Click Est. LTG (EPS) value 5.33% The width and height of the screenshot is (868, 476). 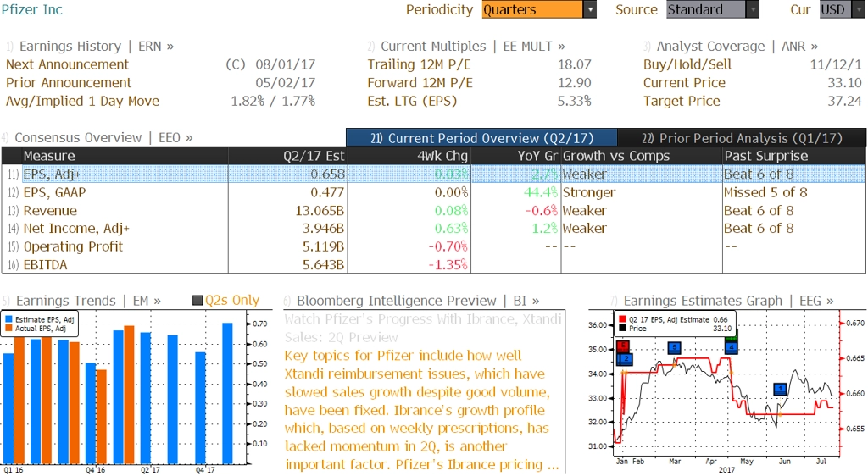pos(574,101)
